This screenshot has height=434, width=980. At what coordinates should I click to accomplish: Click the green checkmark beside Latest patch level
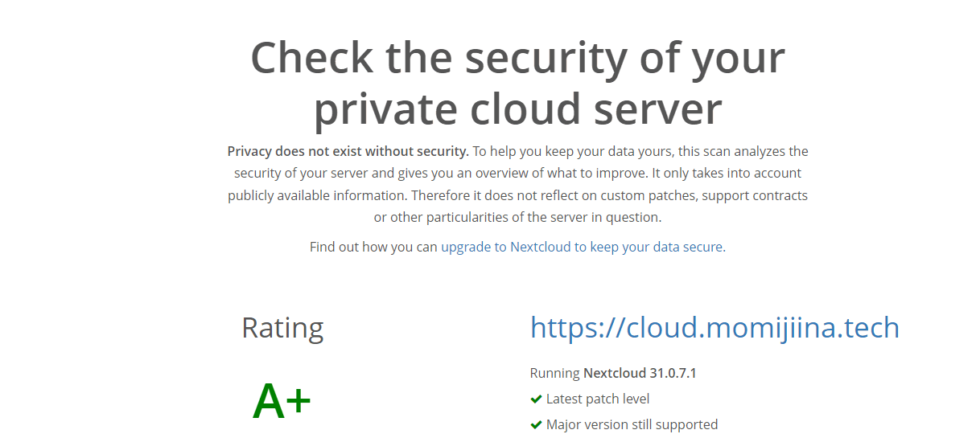(536, 399)
